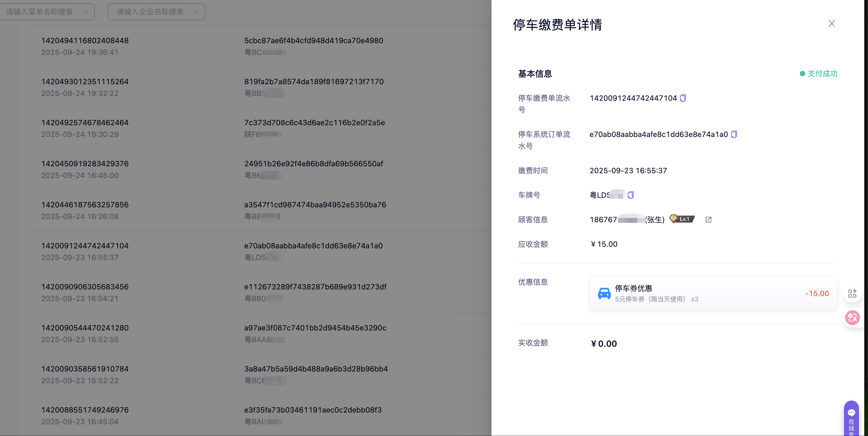This screenshot has height=436, width=868.
Task: Open record 1420450919283429376 row
Action: 85,164
